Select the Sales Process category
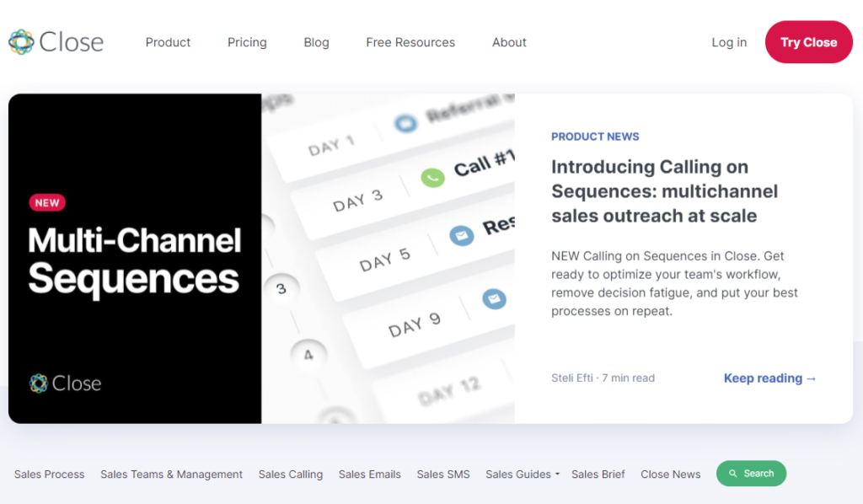The height and width of the screenshot is (504, 863). tap(50, 475)
